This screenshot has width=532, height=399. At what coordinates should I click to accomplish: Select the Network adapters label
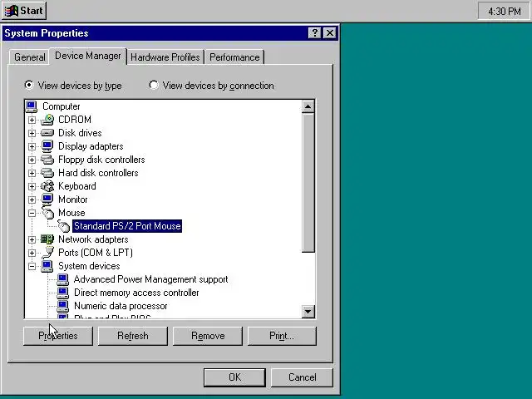[x=93, y=239]
